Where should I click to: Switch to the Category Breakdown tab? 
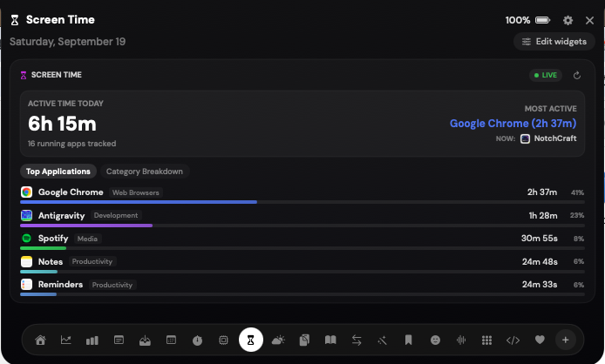coord(145,172)
